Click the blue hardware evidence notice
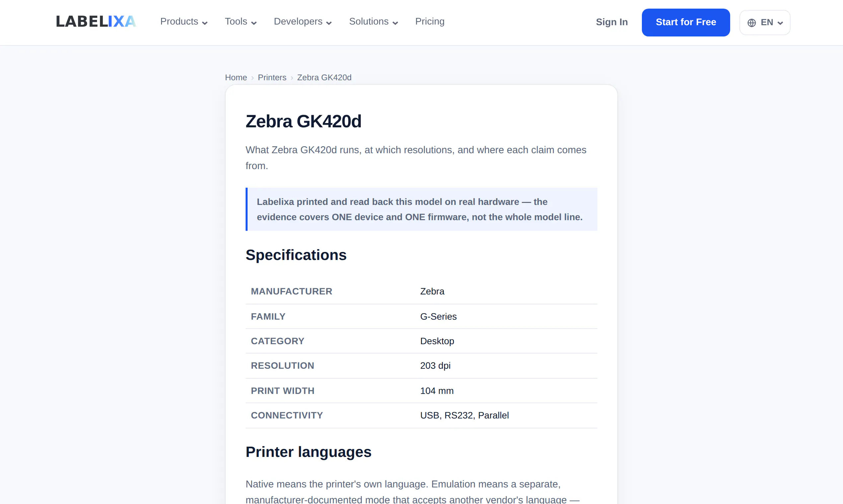 click(421, 209)
